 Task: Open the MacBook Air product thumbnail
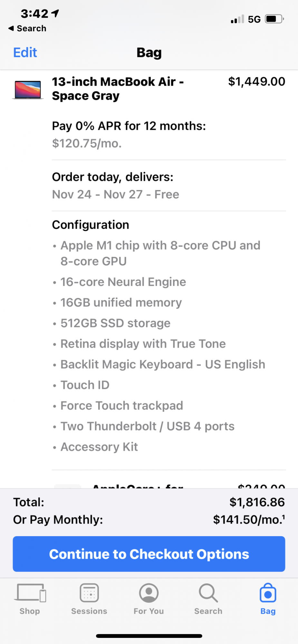coord(28,90)
